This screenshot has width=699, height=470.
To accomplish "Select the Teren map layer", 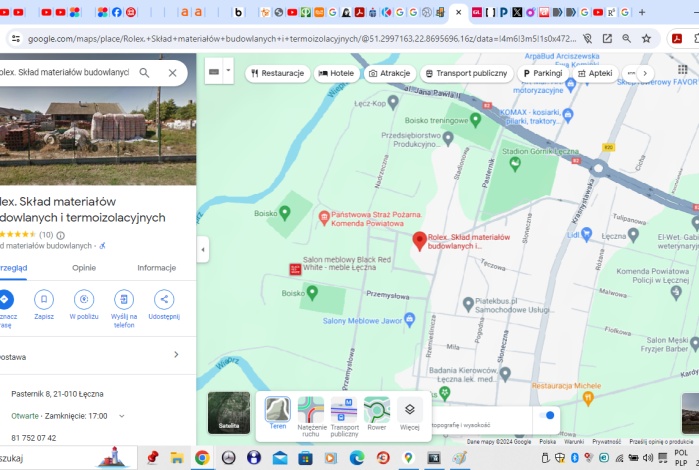I will tap(277, 413).
